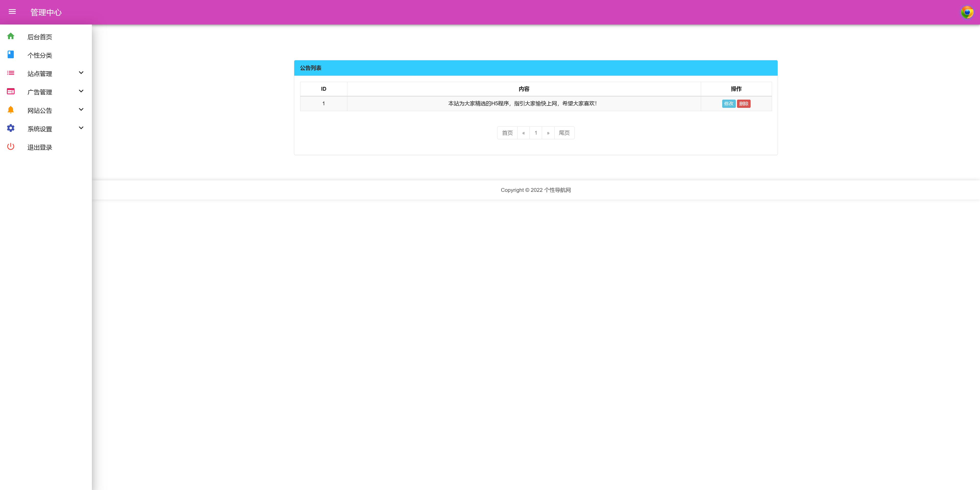The width and height of the screenshot is (980, 490).
Task: Click the blue gear settings icon
Action: point(11,128)
